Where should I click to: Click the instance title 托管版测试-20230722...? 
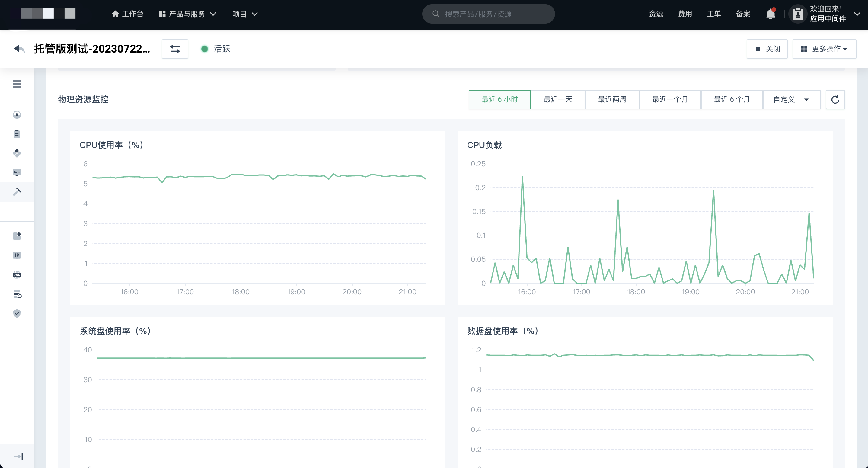[x=92, y=49]
